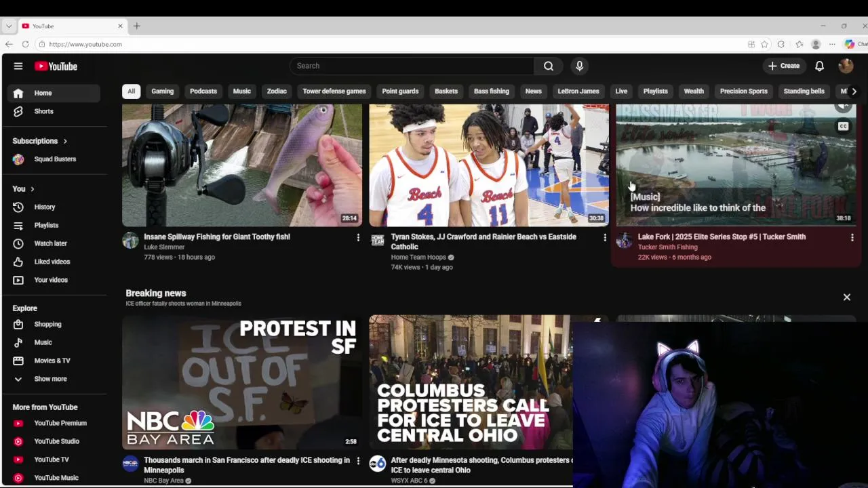This screenshot has width=868, height=488.
Task: Expand Show more under Explore
Action: pyautogui.click(x=54, y=379)
